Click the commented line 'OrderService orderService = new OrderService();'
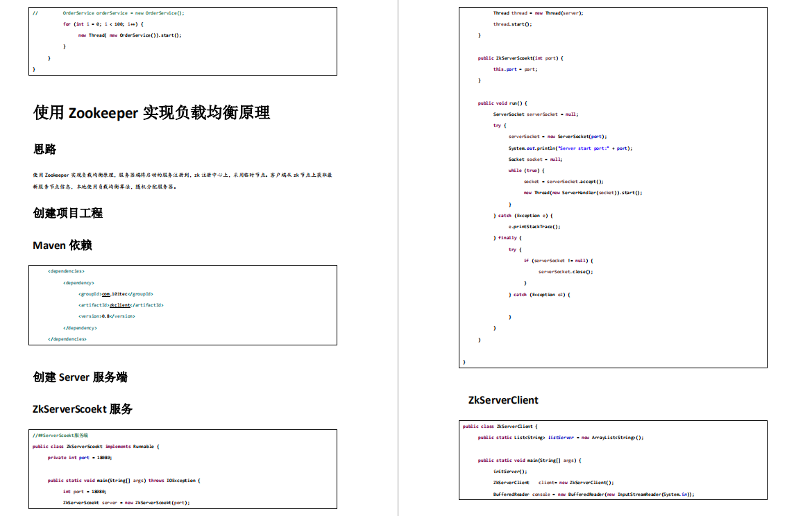 point(124,13)
